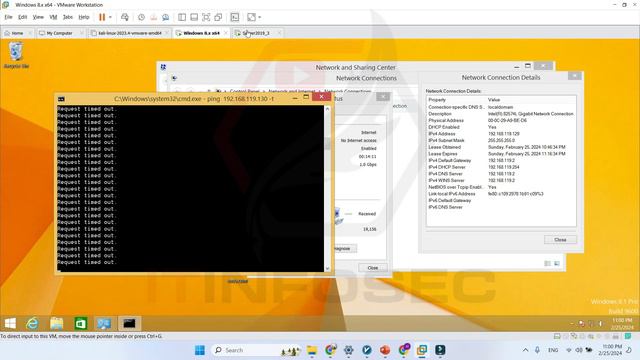Open the Help menu in VMware
The height and width of the screenshot is (360, 640).
point(84,17)
